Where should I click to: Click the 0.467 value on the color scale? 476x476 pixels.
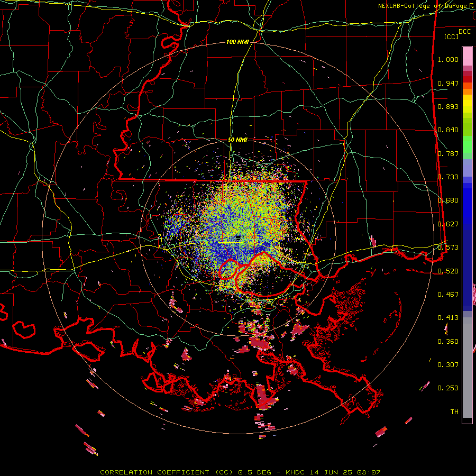click(x=448, y=295)
